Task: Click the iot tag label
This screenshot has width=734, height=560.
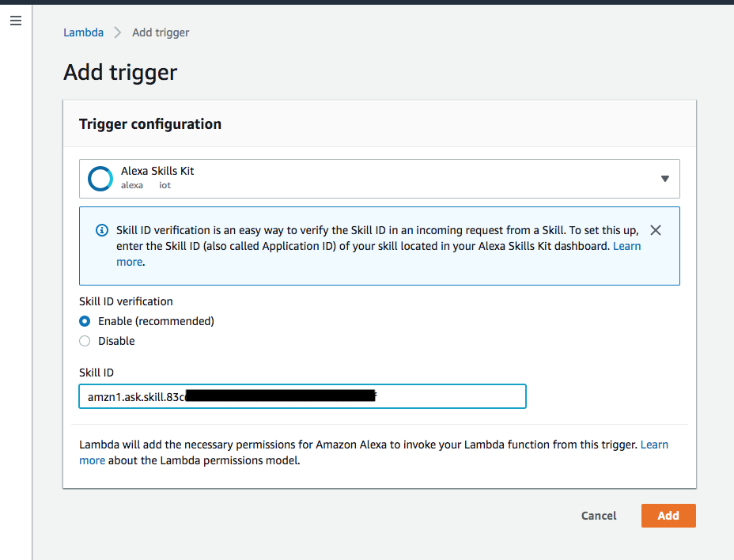Action: point(165,185)
